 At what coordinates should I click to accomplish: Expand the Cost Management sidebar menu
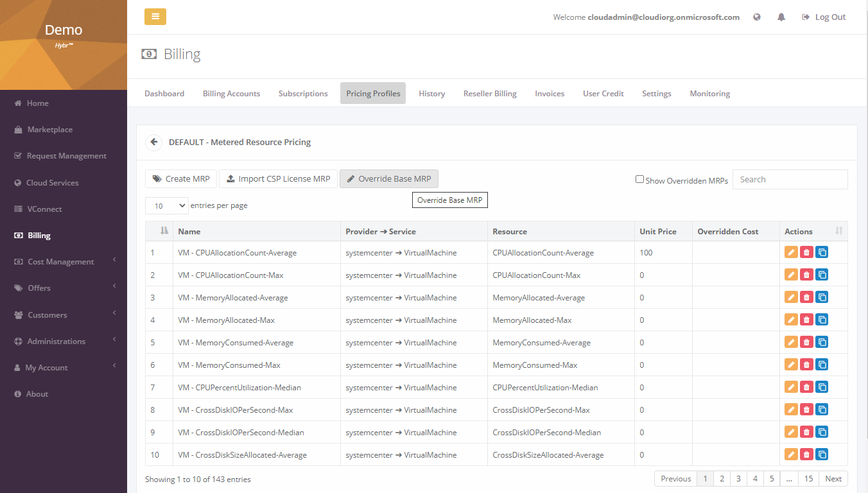coord(63,262)
